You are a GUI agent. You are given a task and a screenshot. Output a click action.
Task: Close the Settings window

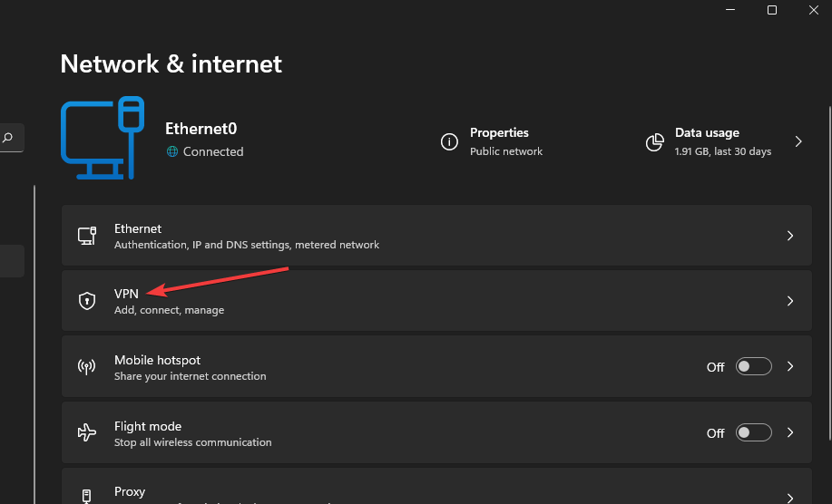point(814,10)
